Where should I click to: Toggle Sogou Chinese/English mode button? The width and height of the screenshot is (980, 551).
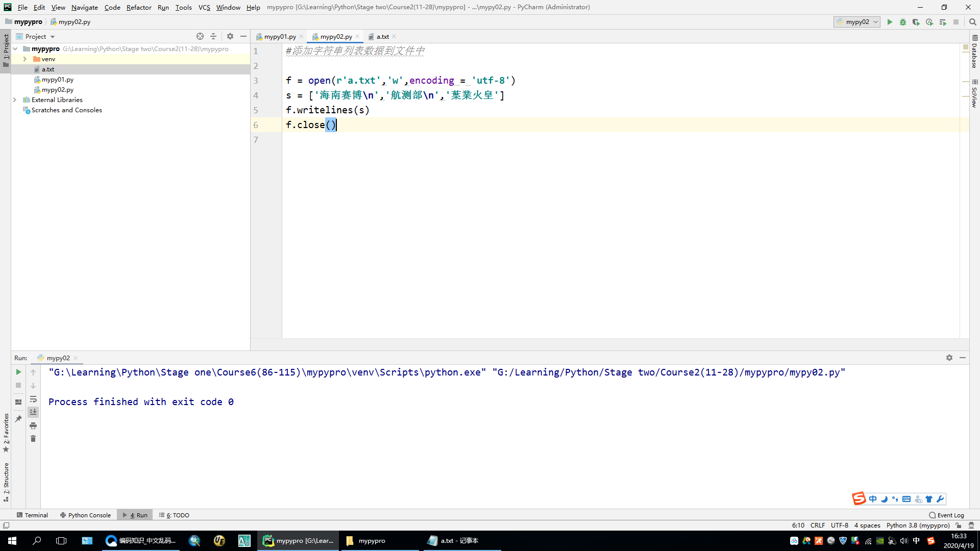pyautogui.click(x=873, y=499)
